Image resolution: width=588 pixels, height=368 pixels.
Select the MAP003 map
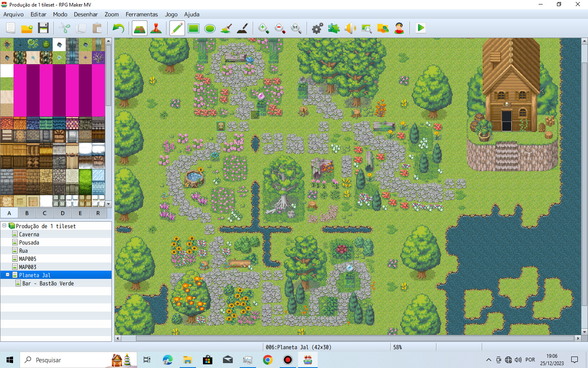[x=27, y=267]
